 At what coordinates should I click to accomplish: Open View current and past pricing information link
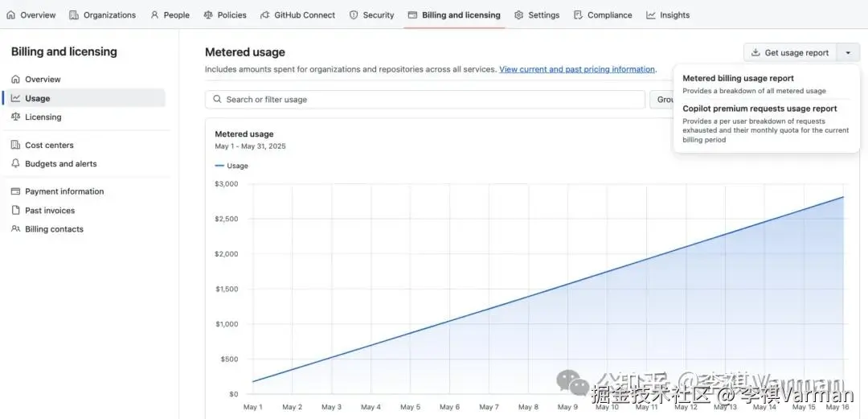pos(577,70)
